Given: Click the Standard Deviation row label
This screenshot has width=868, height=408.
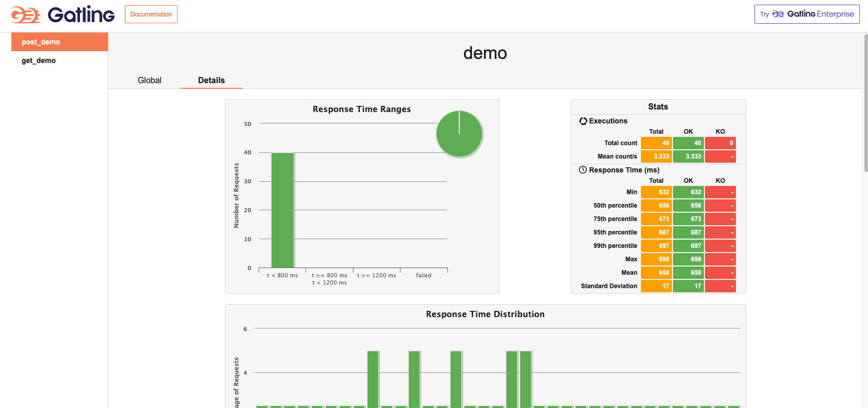Looking at the screenshot, I should coord(609,286).
